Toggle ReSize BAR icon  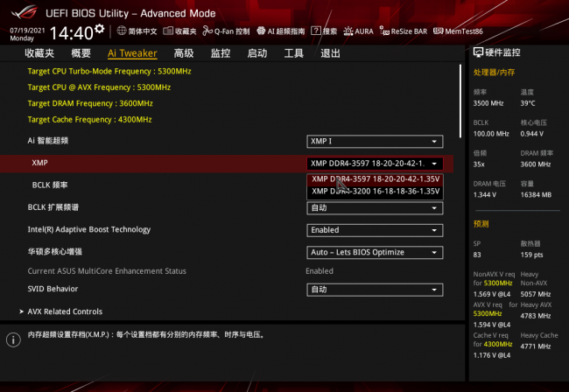click(x=384, y=31)
